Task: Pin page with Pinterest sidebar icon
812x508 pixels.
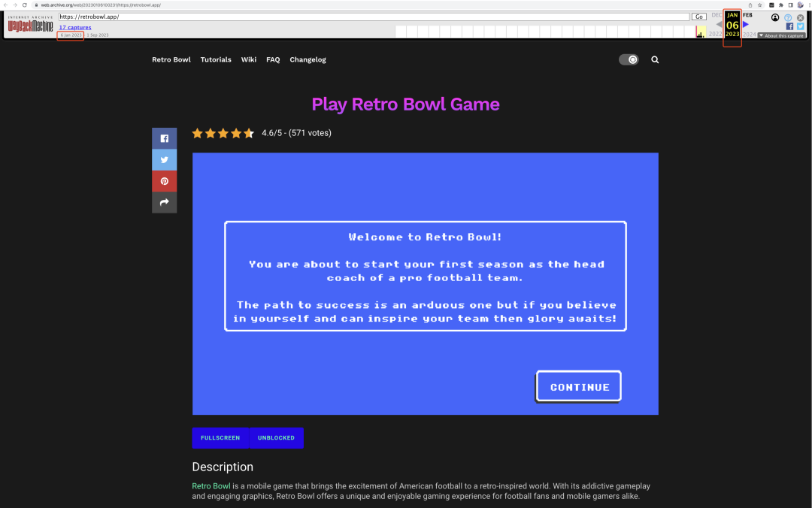Action: [x=164, y=181]
